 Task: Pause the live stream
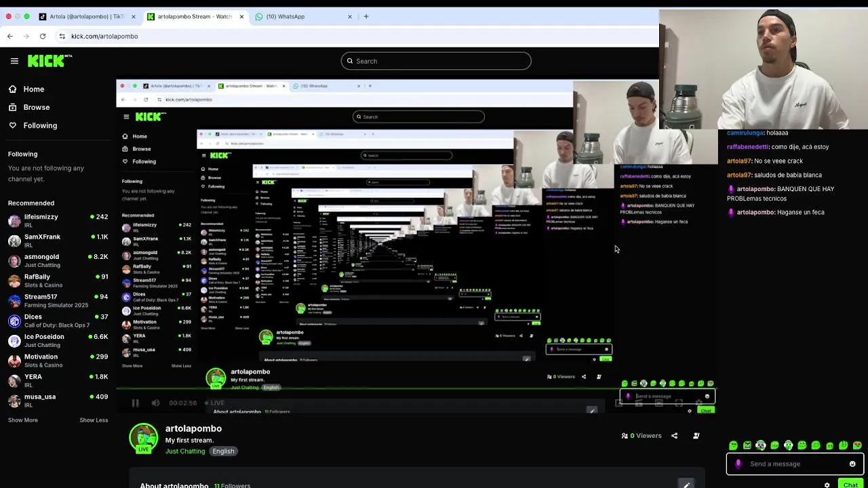click(x=135, y=403)
